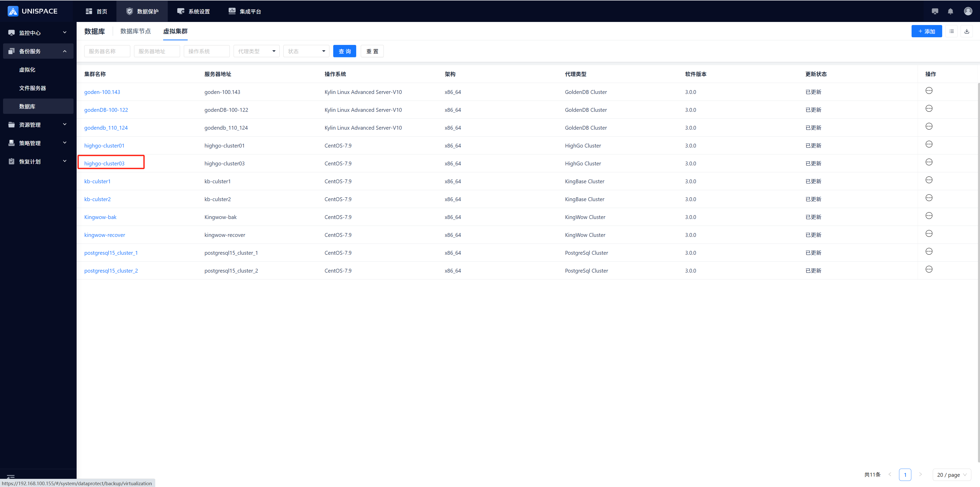Click the monitor message icon in header
The width and height of the screenshot is (980, 487).
[x=935, y=11]
